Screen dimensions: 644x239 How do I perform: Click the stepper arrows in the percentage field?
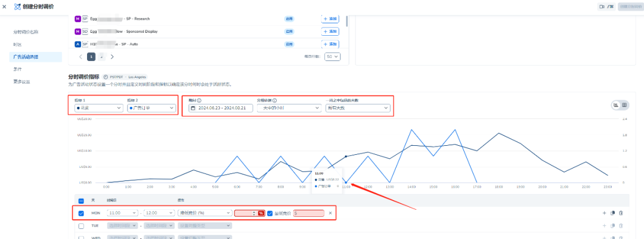pos(254,213)
